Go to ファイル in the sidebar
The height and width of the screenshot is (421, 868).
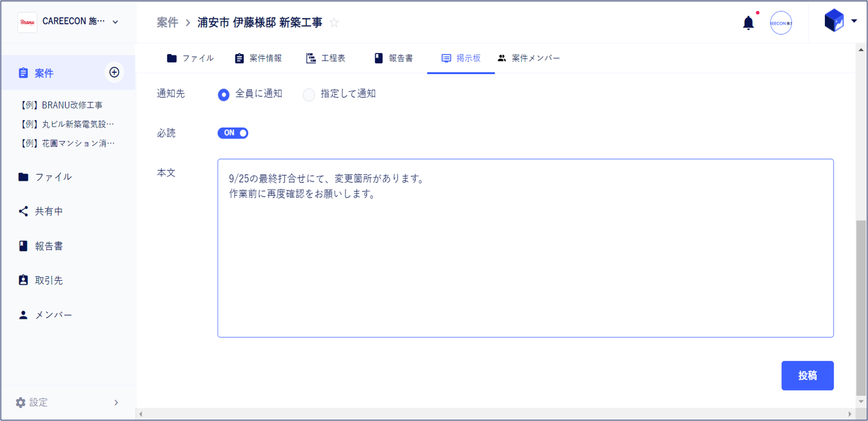coord(53,177)
